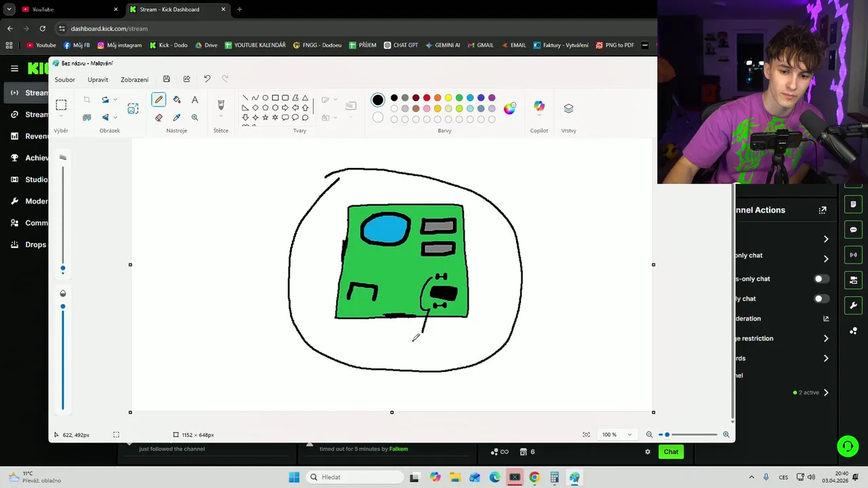This screenshot has height=488, width=868.
Task: Toggle the second chat switch in Channel Actions
Action: point(821,298)
